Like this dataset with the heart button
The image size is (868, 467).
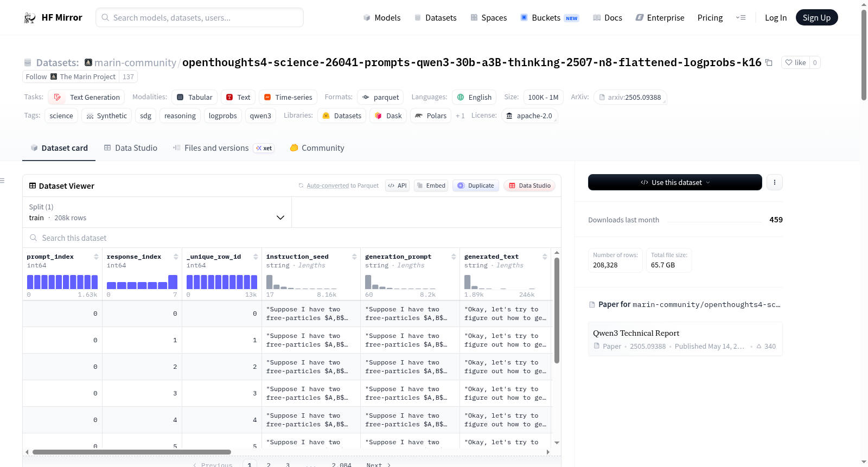(796, 62)
